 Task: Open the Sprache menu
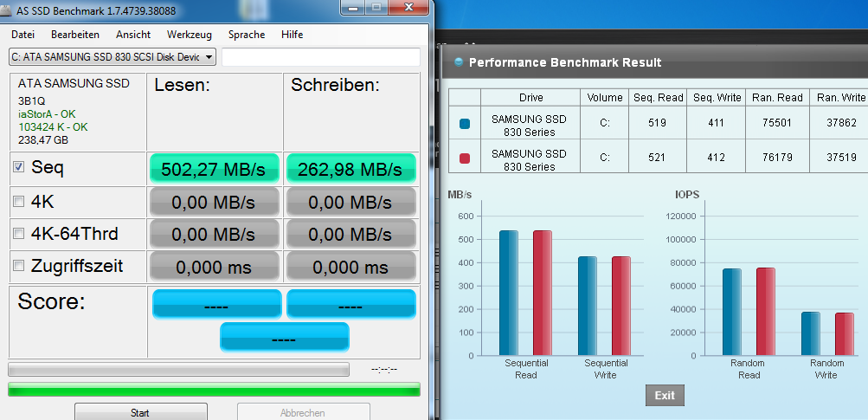click(247, 35)
